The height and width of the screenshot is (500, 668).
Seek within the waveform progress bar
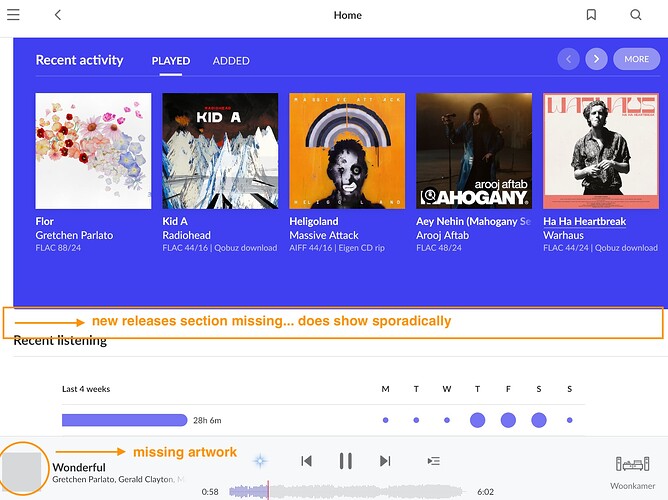345,491
